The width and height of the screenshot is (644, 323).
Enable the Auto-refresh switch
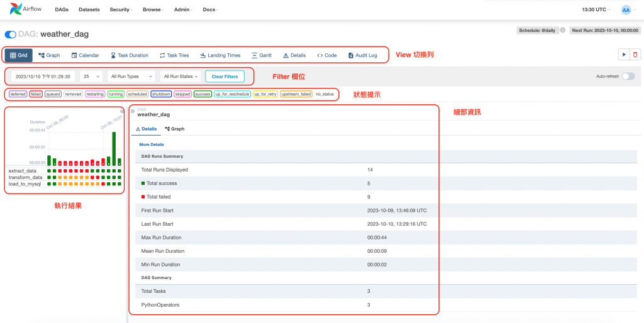628,76
